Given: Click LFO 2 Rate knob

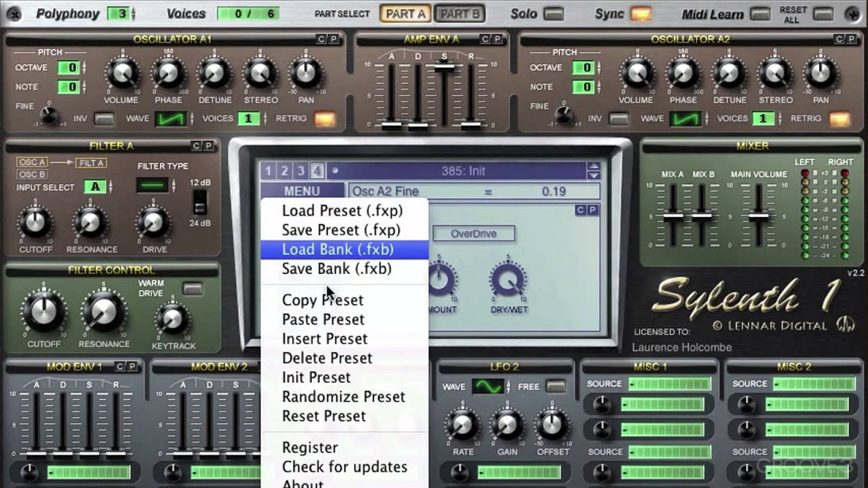Looking at the screenshot, I should tap(462, 425).
